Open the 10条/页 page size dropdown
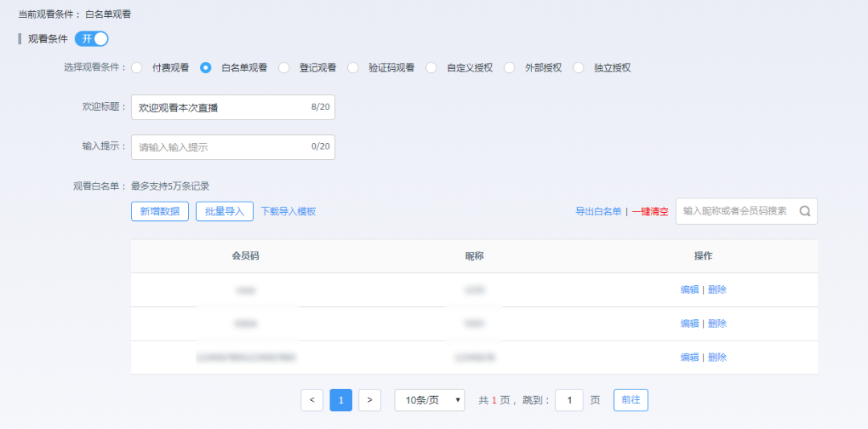 click(429, 400)
